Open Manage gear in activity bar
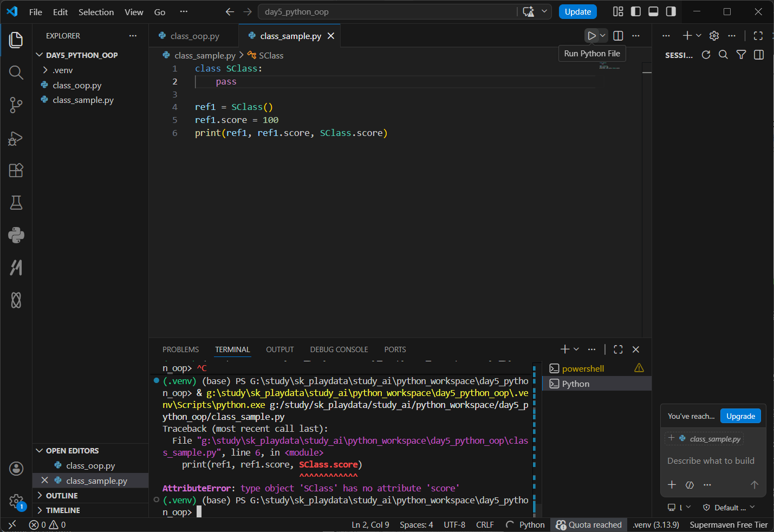 click(x=16, y=501)
